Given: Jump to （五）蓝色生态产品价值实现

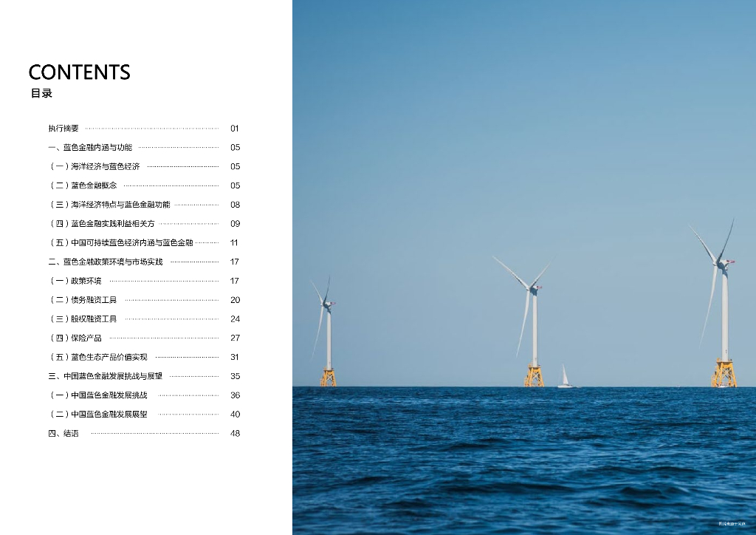Looking at the screenshot, I should 98,357.
